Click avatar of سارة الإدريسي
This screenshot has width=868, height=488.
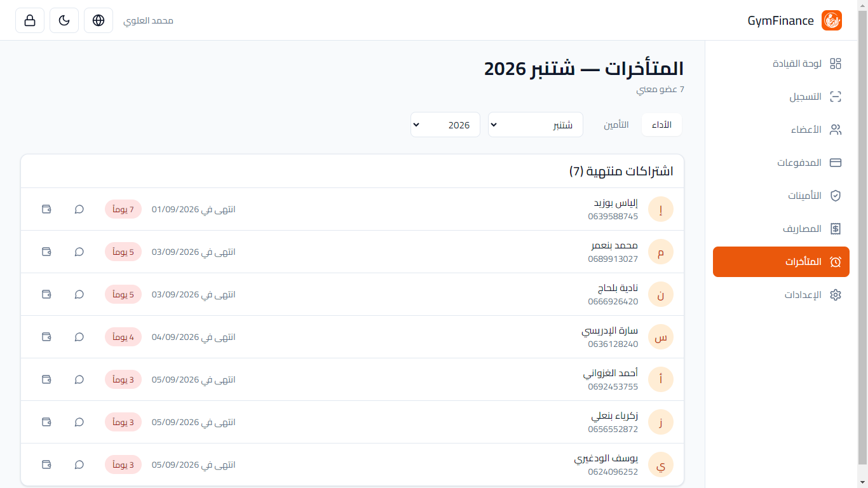[661, 337]
